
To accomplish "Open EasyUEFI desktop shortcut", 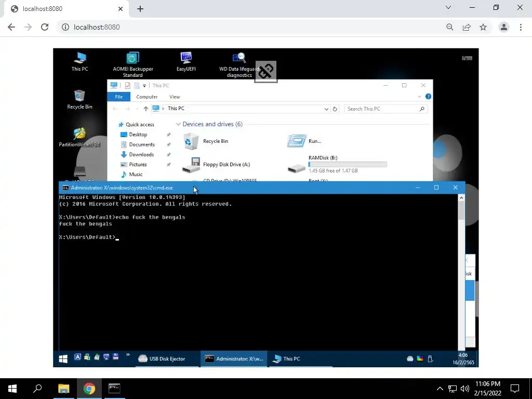I will click(186, 61).
